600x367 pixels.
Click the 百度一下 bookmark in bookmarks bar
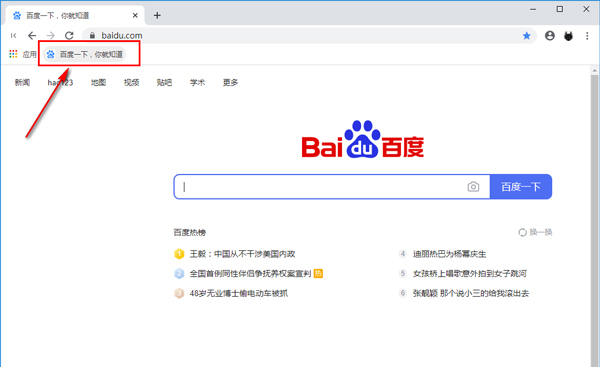(x=84, y=54)
